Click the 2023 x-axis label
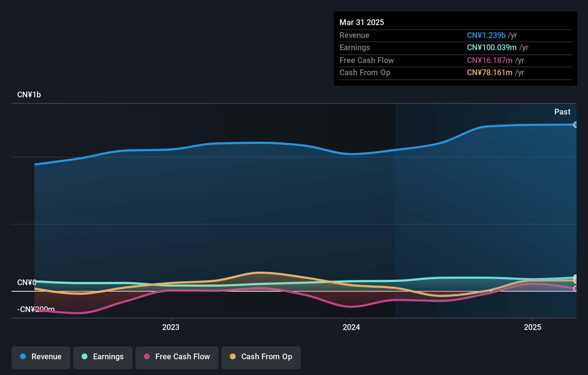This screenshot has height=375, width=588. [171, 327]
